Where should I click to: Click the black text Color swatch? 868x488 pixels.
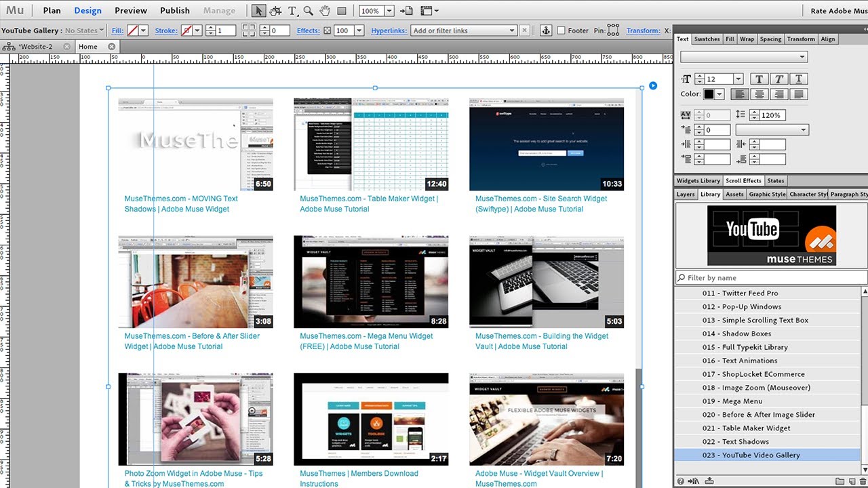click(x=709, y=94)
